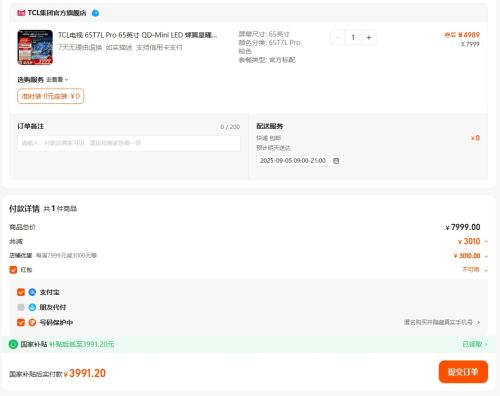Increase quantity with plus button
This screenshot has width=500, height=396.
tap(369, 38)
